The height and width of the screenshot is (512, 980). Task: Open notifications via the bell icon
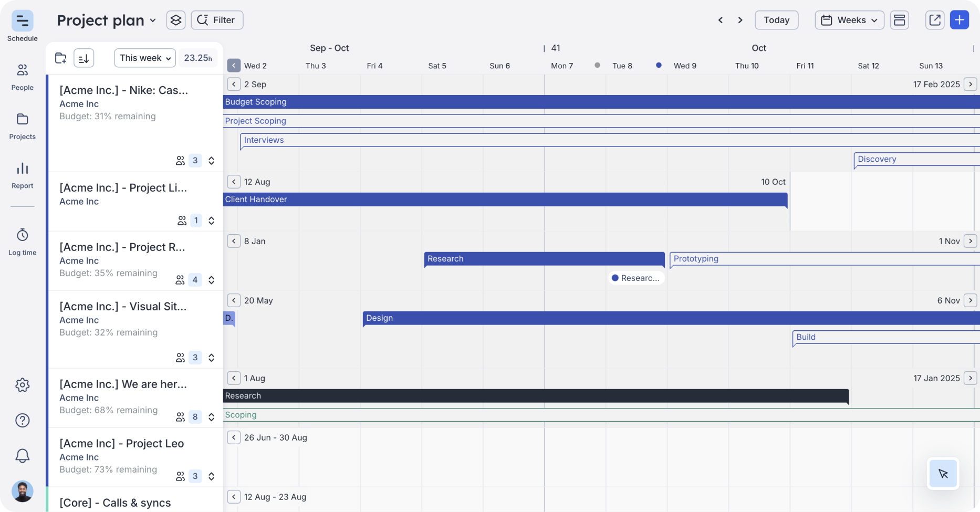[x=22, y=456]
